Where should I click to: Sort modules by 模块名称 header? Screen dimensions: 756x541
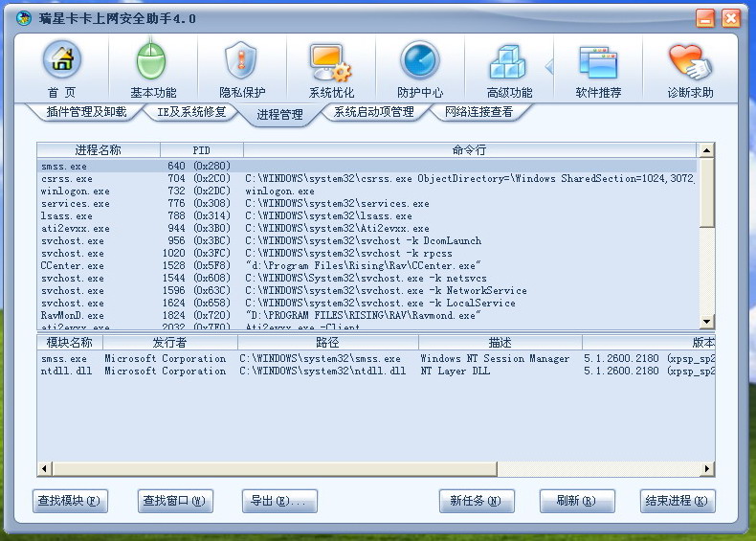(70, 343)
